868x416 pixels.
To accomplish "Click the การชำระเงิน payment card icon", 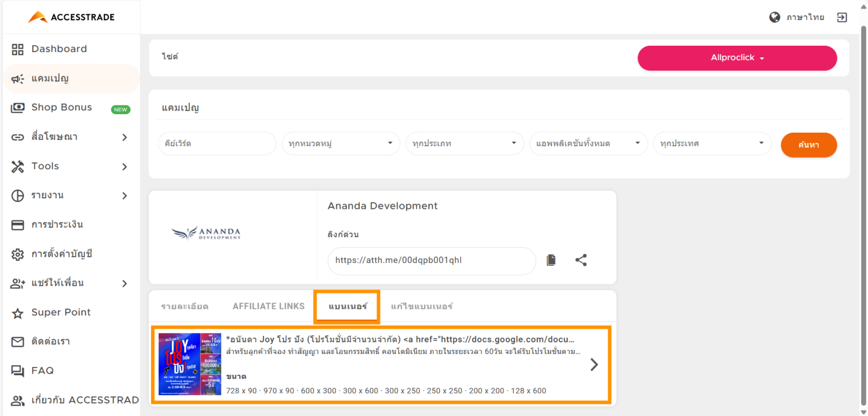I will [17, 225].
